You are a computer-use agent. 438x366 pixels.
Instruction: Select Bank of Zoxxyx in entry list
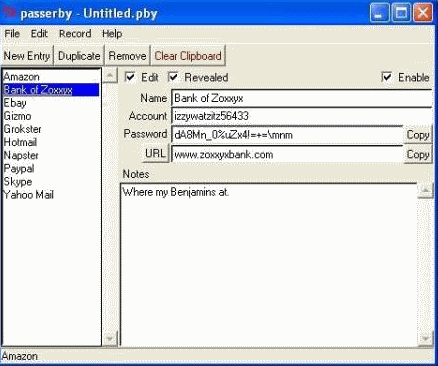(51, 90)
